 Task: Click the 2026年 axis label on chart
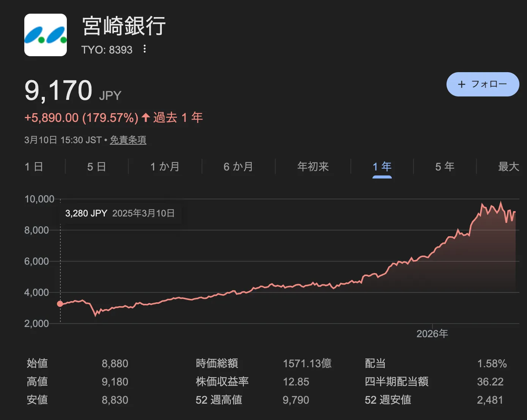432,334
